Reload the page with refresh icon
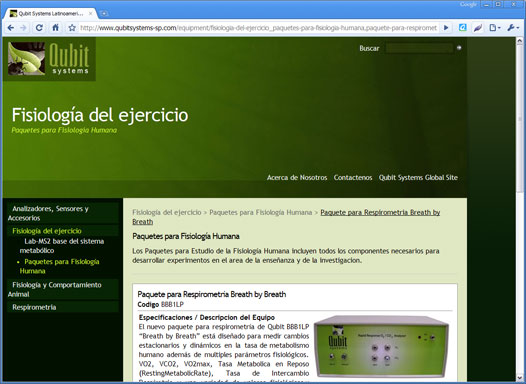 pyautogui.click(x=39, y=28)
